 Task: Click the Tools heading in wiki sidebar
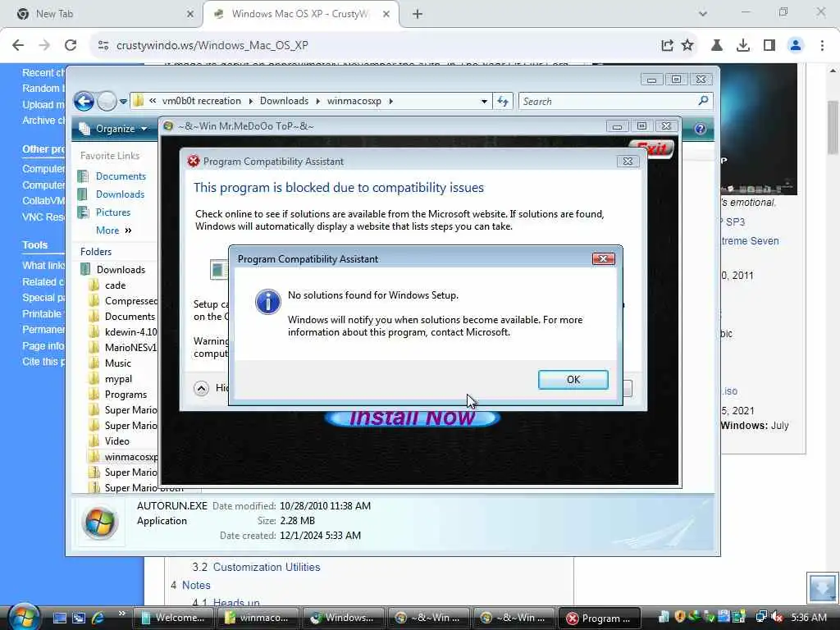click(34, 244)
